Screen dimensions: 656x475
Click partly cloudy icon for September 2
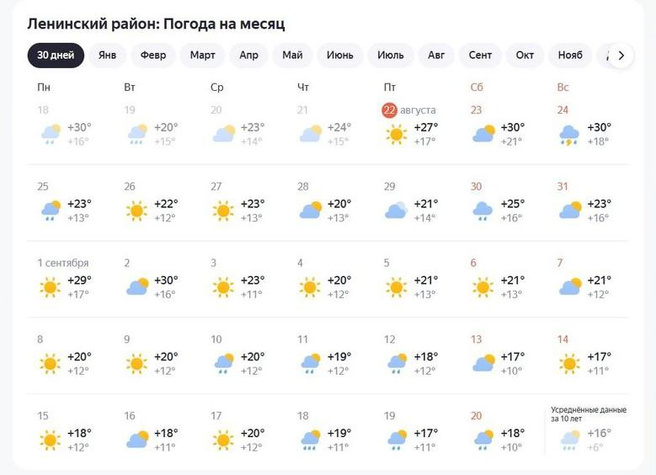pos(137,288)
